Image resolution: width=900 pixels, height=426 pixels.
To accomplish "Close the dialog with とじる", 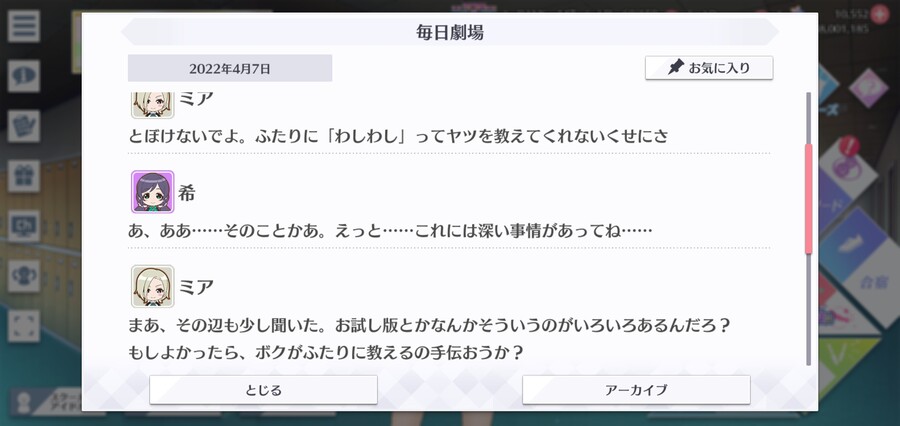I will pos(263,390).
